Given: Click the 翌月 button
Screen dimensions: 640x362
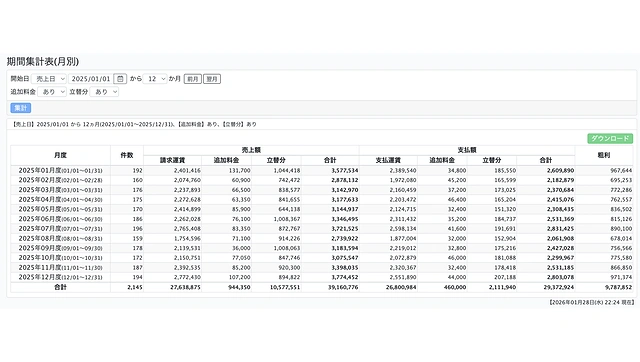Looking at the screenshot, I should tap(212, 79).
